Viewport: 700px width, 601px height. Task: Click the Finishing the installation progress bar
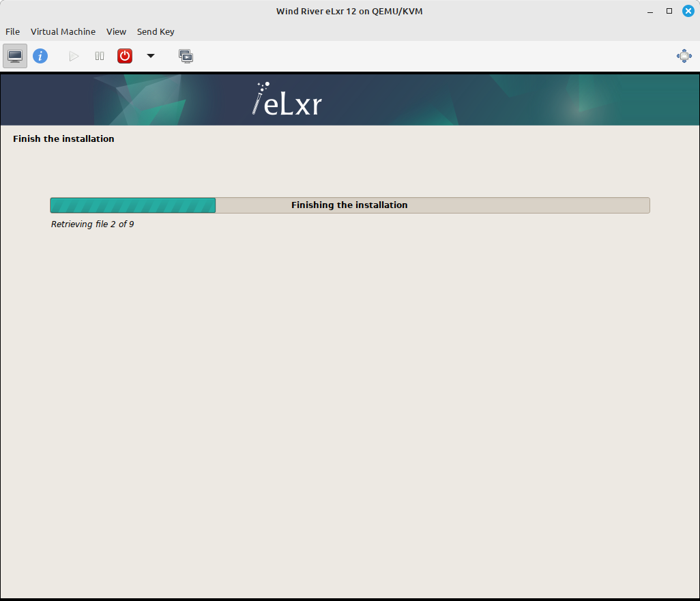point(349,205)
